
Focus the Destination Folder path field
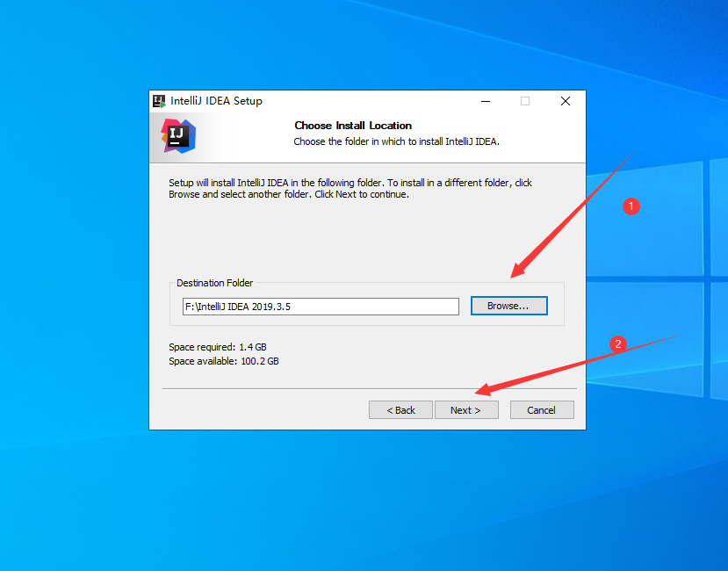point(320,307)
